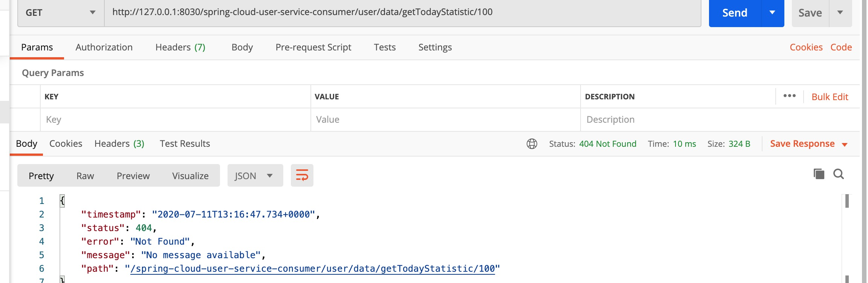Copy response body with the clipboard icon
868x283 pixels.
pos(819,174)
